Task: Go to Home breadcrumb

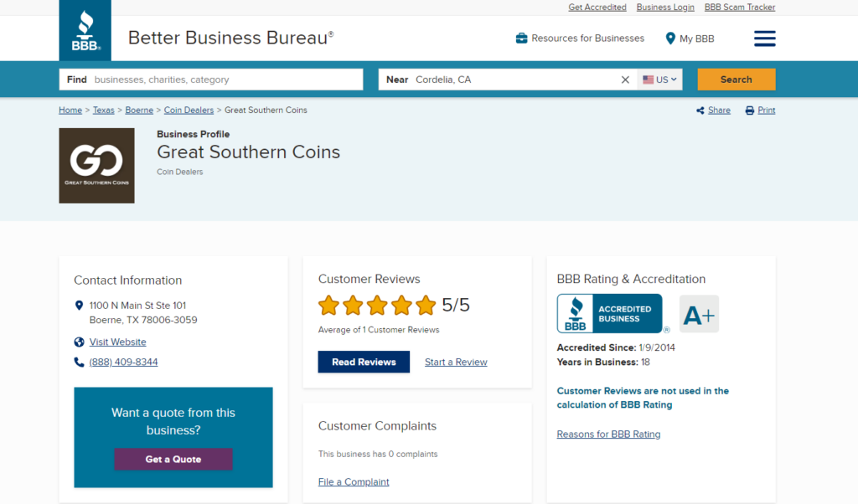Action: 70,110
